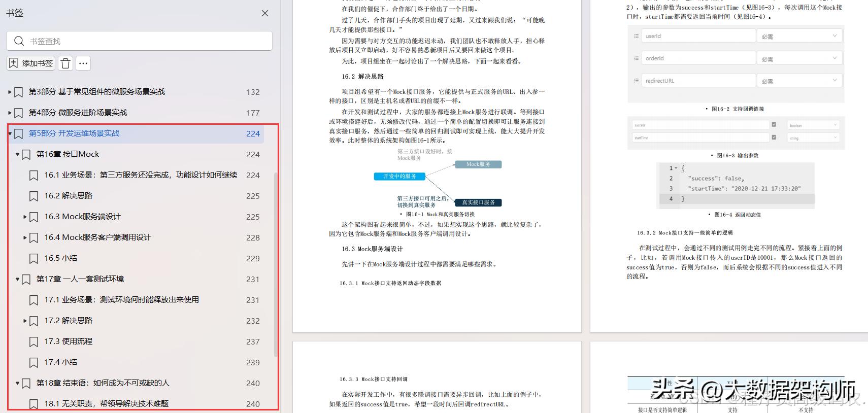
Task: Click the bookmark search magnifier icon
Action: click(x=19, y=41)
